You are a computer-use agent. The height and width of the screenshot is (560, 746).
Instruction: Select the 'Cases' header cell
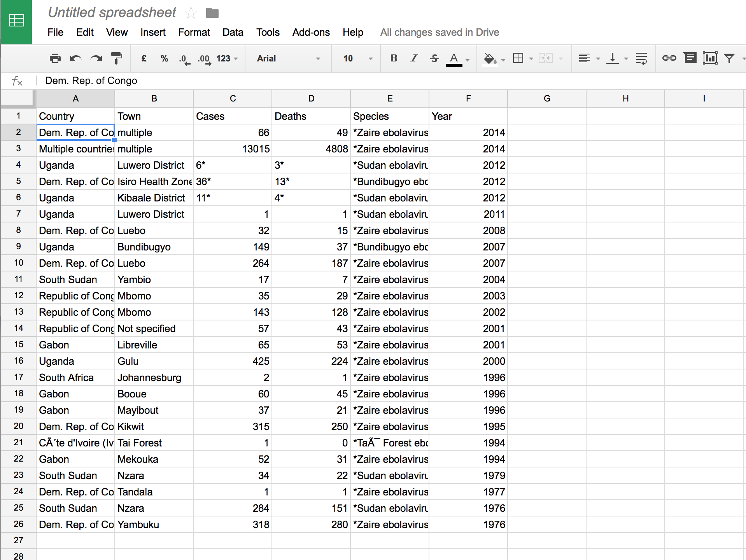click(x=233, y=116)
